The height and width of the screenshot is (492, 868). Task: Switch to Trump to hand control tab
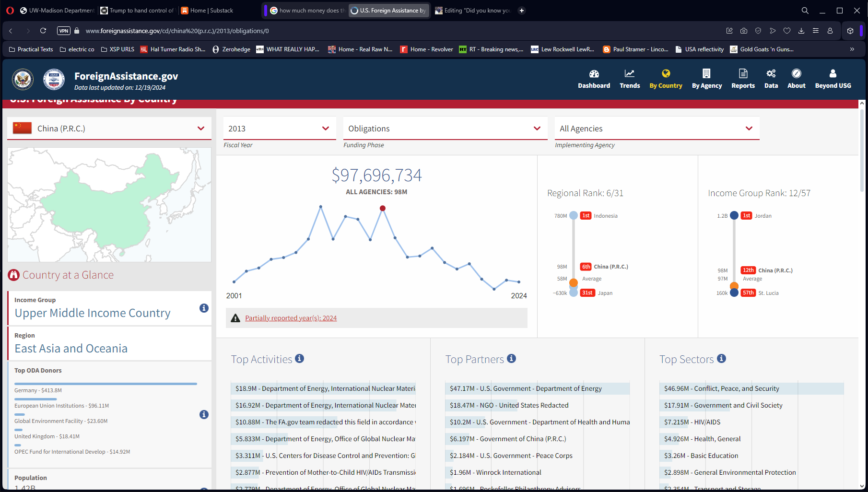138,11
